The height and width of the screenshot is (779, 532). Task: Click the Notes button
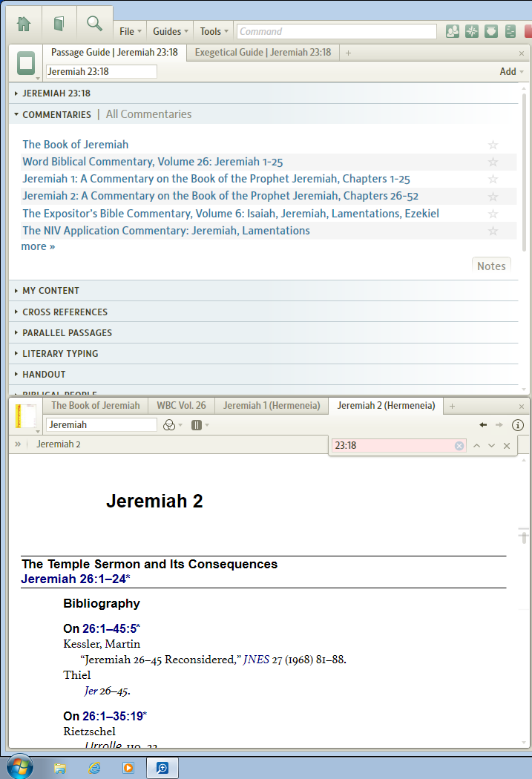[491, 266]
